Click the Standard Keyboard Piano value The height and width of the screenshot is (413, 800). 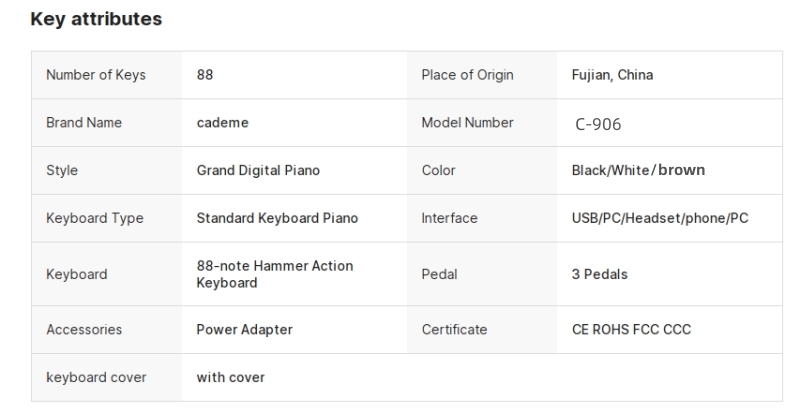coord(278,218)
